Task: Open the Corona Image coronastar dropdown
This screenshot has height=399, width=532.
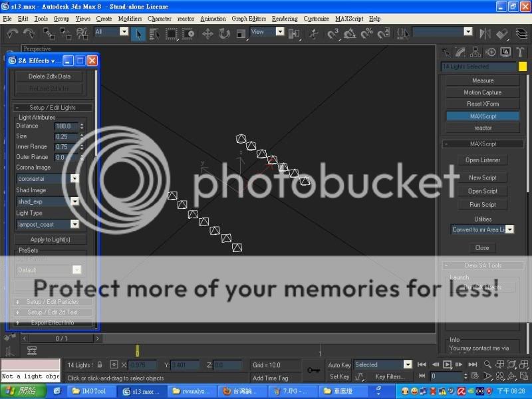Action: tap(74, 178)
